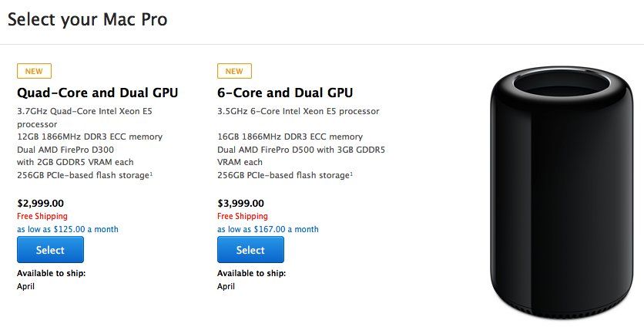The height and width of the screenshot is (334, 644).
Task: Click the "Quad-Core and Dual GPU" title
Action: click(x=97, y=93)
